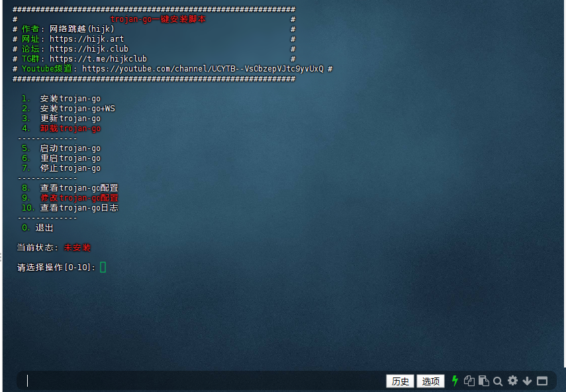
Task: Open the t.me/hijkclub Telegram link
Action: (x=98, y=59)
